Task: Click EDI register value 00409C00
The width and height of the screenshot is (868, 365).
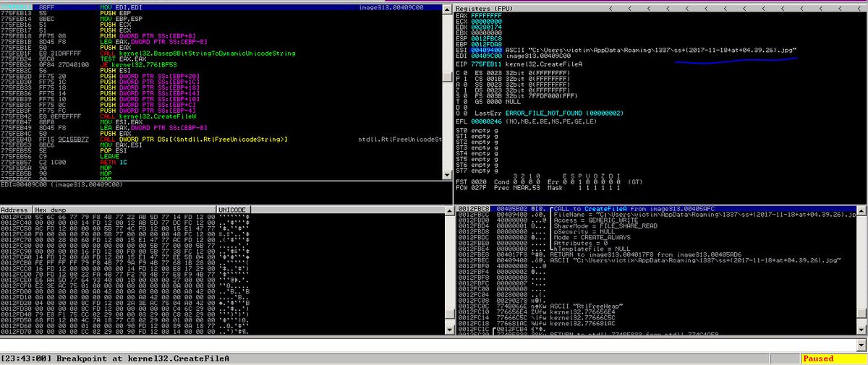Action: [486, 56]
